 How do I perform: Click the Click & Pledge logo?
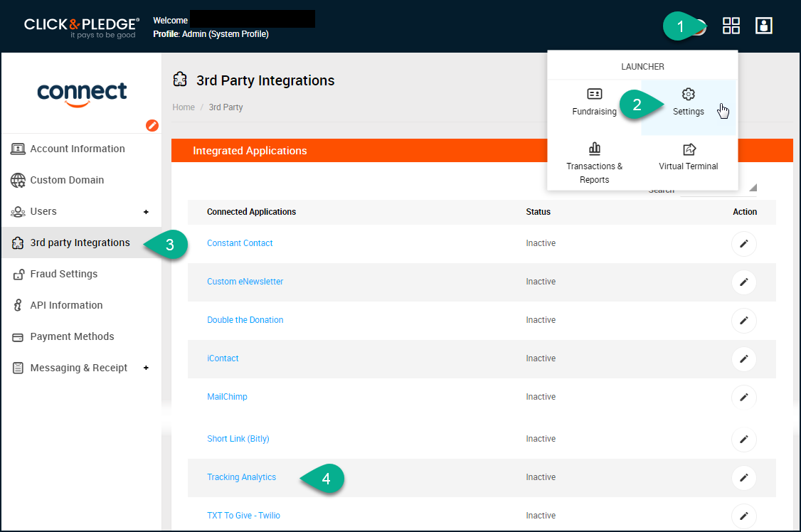82,28
